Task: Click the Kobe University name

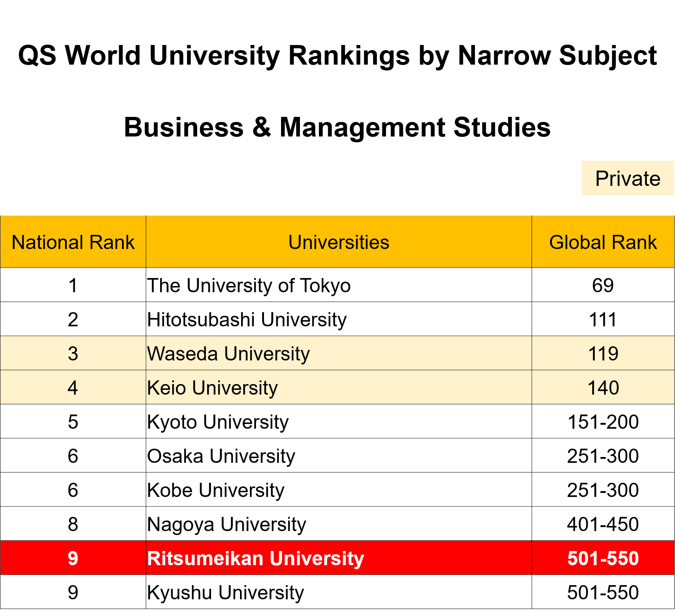Action: tap(216, 490)
